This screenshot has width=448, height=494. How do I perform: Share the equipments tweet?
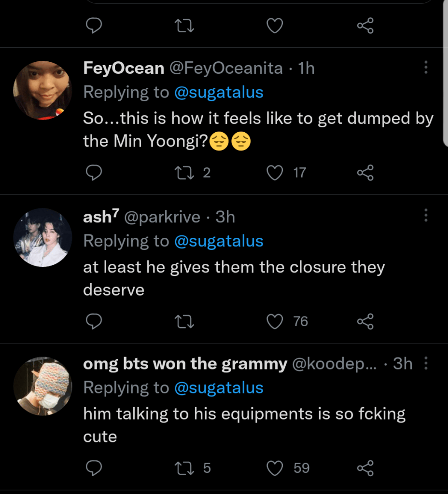pyautogui.click(x=365, y=468)
